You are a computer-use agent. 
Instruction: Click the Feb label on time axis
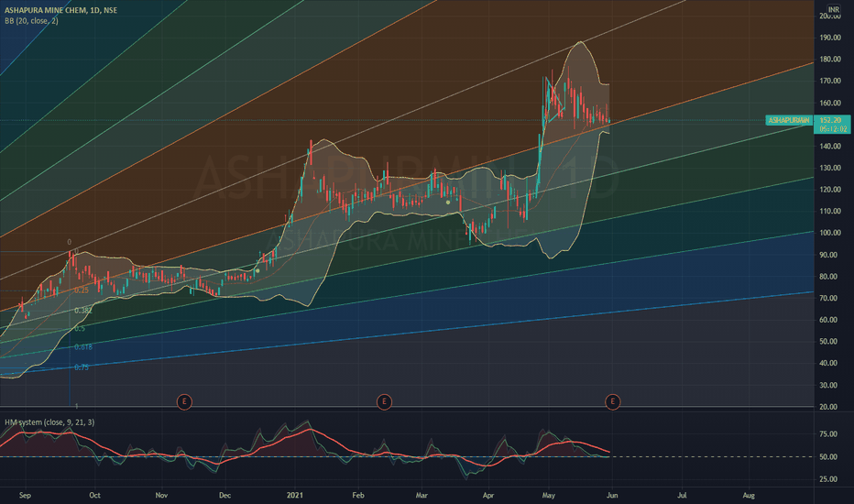pyautogui.click(x=358, y=495)
